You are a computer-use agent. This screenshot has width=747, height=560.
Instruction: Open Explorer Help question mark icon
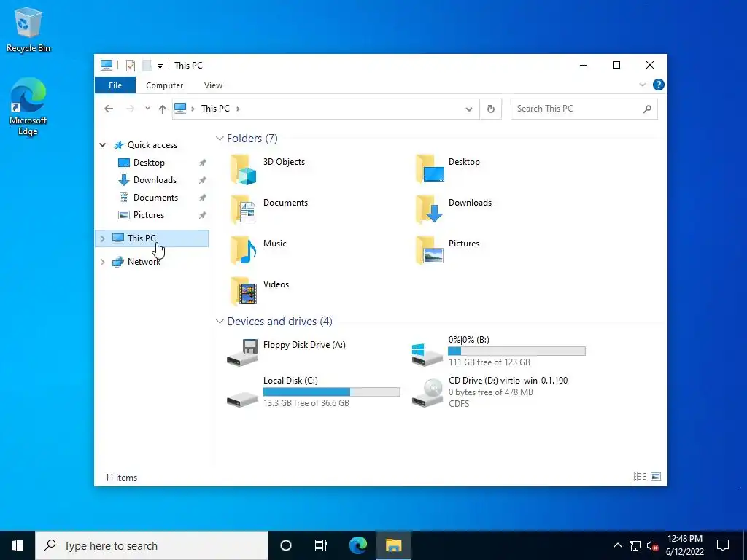pos(659,85)
